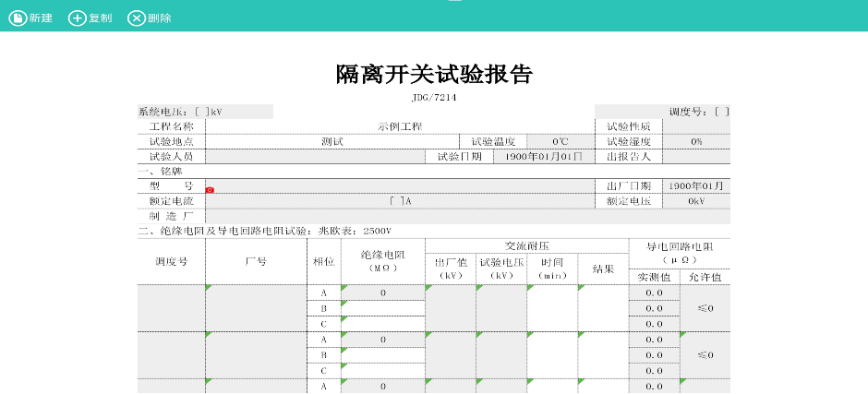Select the 额定电流 field showing [ ]A
Image resolution: width=868 pixels, height=394 pixels.
coord(399,200)
